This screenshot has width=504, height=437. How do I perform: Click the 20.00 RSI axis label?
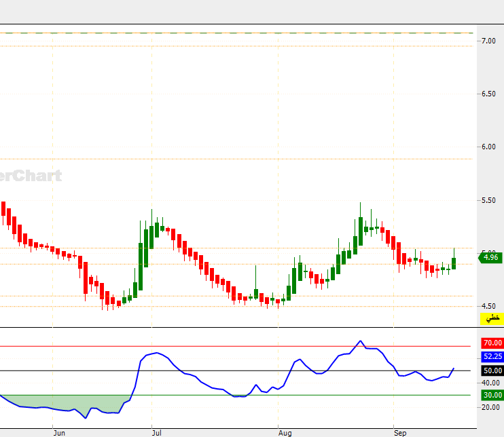(490, 407)
